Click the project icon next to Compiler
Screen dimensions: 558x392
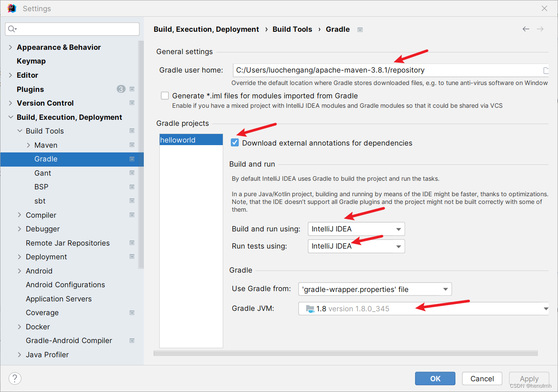(132, 215)
